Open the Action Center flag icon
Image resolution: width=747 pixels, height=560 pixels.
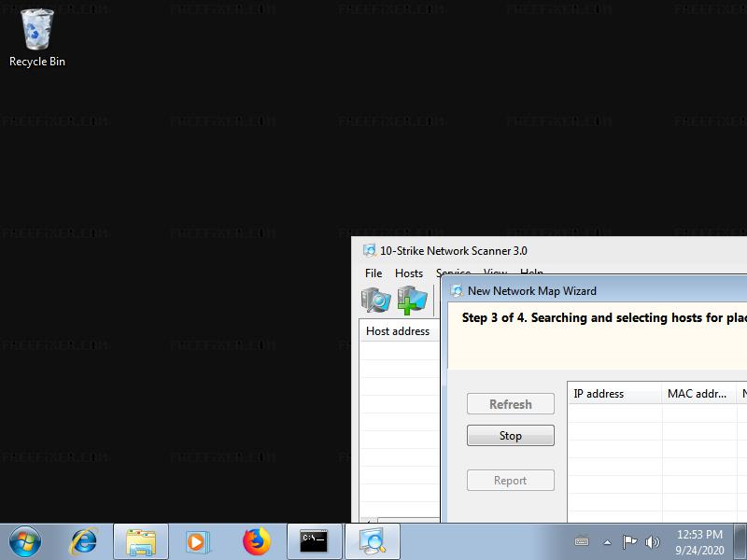tap(629, 541)
